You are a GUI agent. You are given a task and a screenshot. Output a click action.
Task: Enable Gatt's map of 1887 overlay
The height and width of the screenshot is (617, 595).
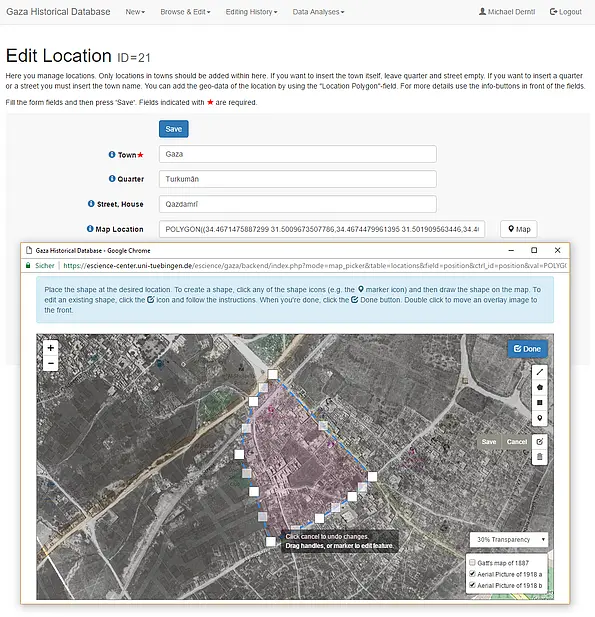pos(472,562)
